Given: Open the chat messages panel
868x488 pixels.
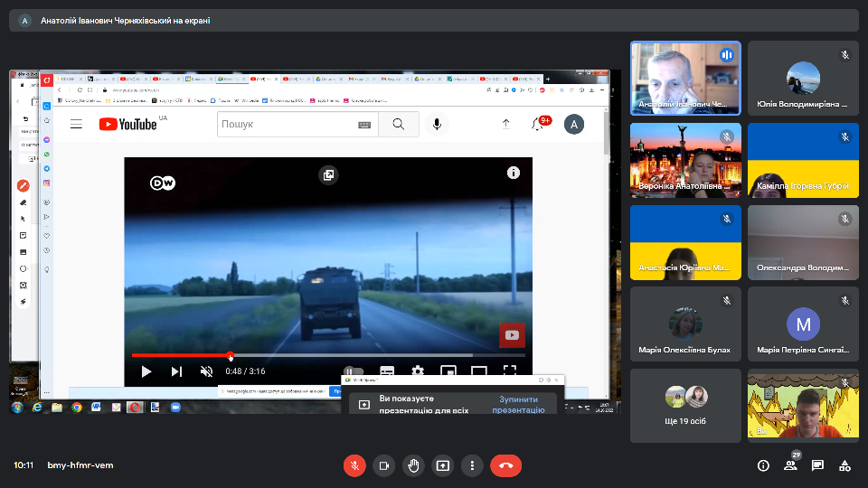Looking at the screenshot, I should [817, 465].
